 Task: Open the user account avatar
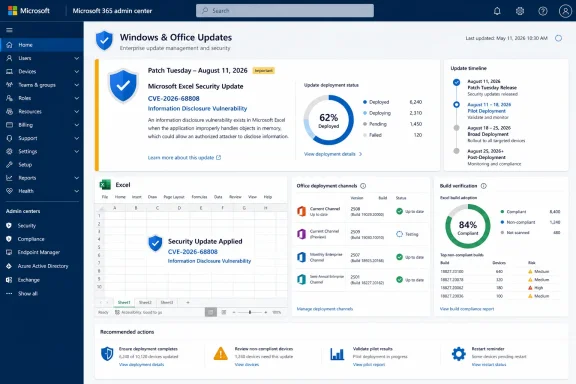tap(565, 11)
